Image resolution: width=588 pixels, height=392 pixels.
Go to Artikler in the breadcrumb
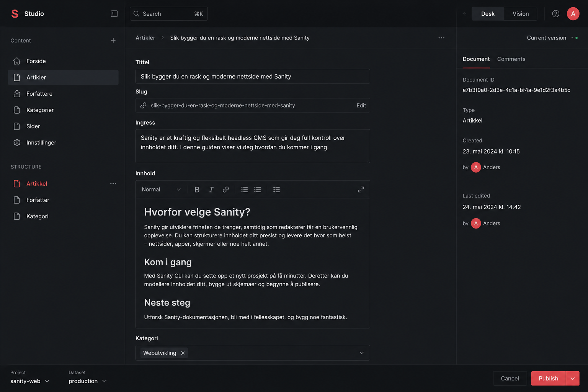(145, 38)
